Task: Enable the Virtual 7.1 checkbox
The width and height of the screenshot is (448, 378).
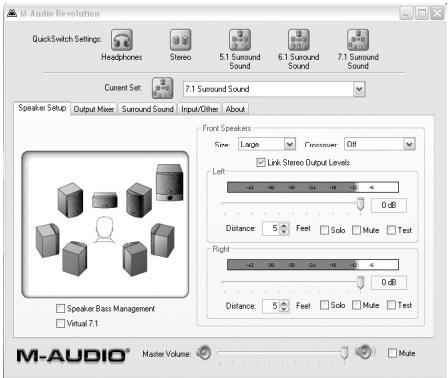Action: [60, 324]
